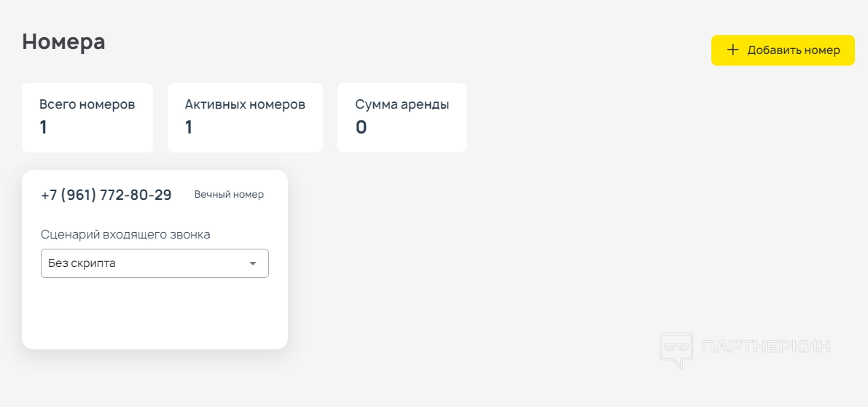Click the value 1 under Всего номеров
Screen dimensions: 868x407
(x=43, y=128)
